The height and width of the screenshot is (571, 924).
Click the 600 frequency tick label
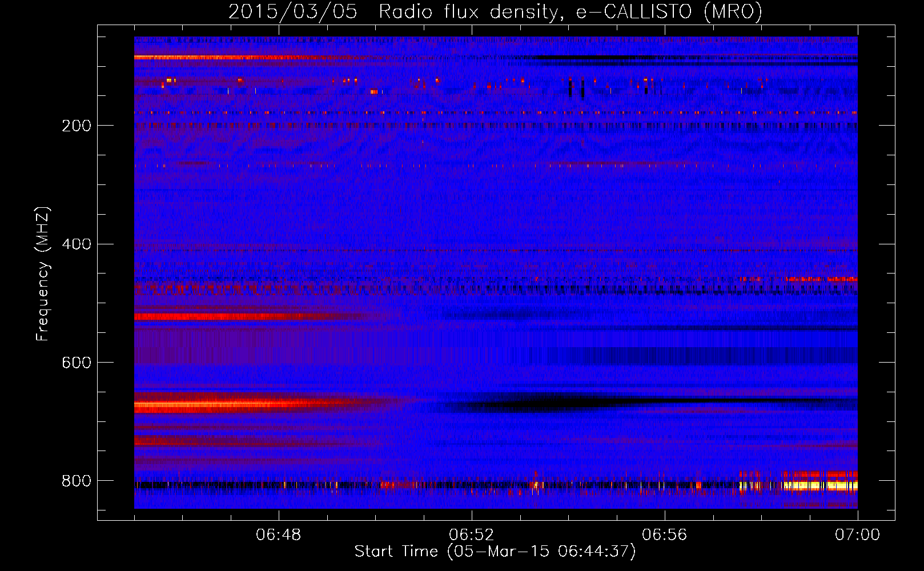[x=77, y=363]
